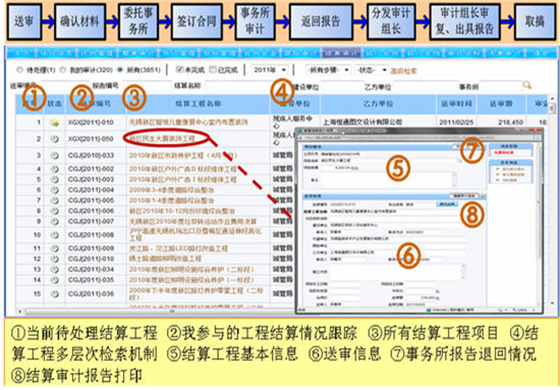The image size is (560, 390).
Task: Click the 2011/02/25 date cell
Action: point(456,122)
